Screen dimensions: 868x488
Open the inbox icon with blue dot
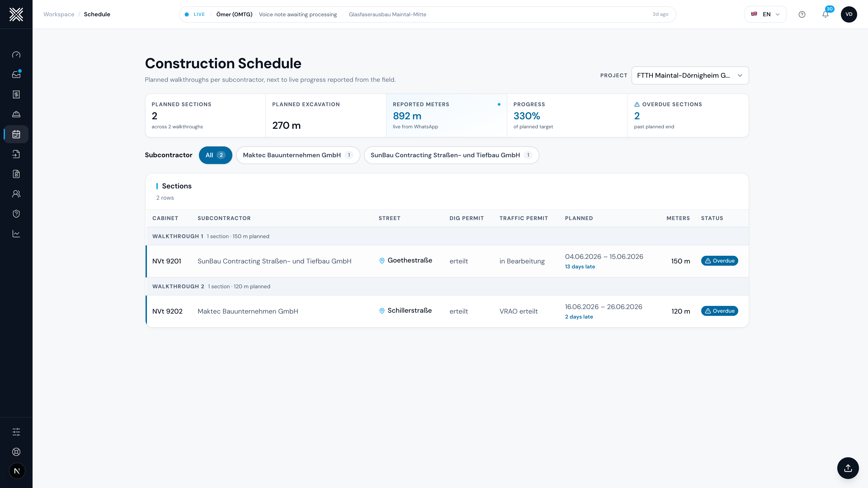[16, 74]
